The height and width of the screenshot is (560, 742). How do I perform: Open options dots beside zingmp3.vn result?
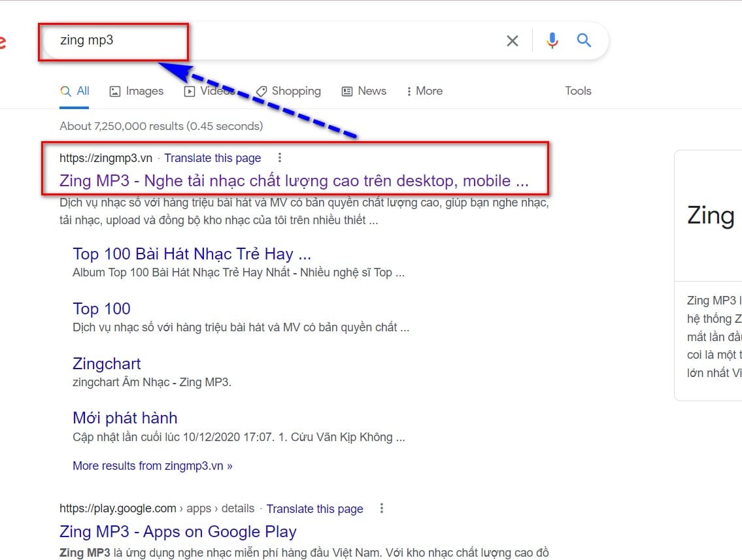(x=280, y=157)
